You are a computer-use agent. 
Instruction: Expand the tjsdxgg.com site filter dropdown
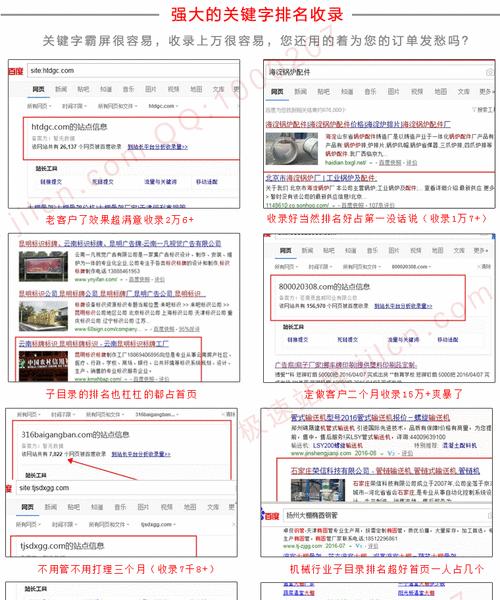pos(158,524)
